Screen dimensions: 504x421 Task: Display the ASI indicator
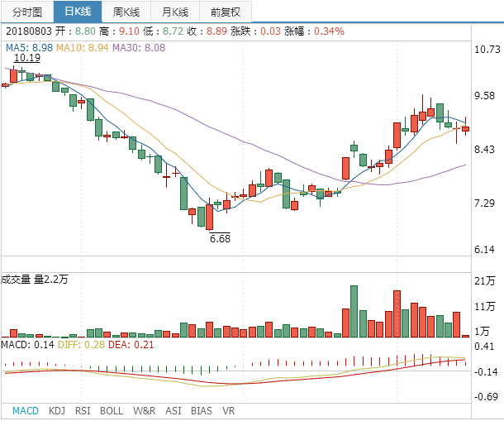pyautogui.click(x=174, y=411)
